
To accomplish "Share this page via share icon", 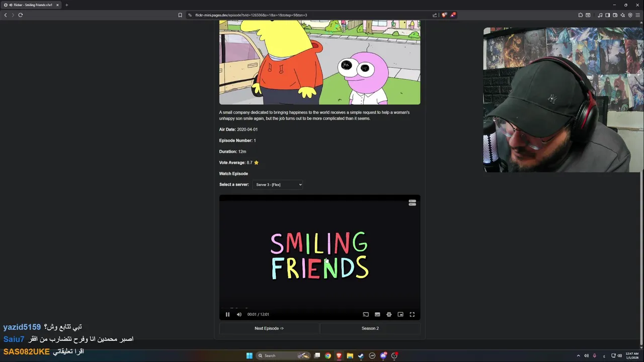I will coord(435,15).
